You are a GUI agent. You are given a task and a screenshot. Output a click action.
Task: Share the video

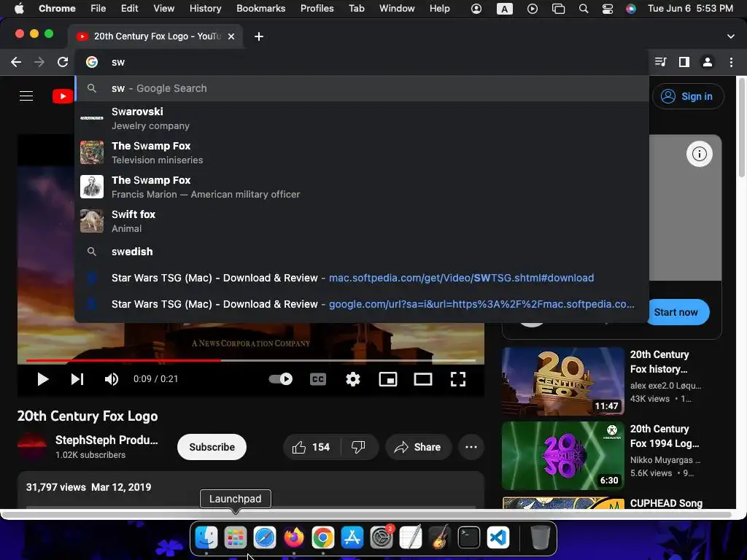418,447
